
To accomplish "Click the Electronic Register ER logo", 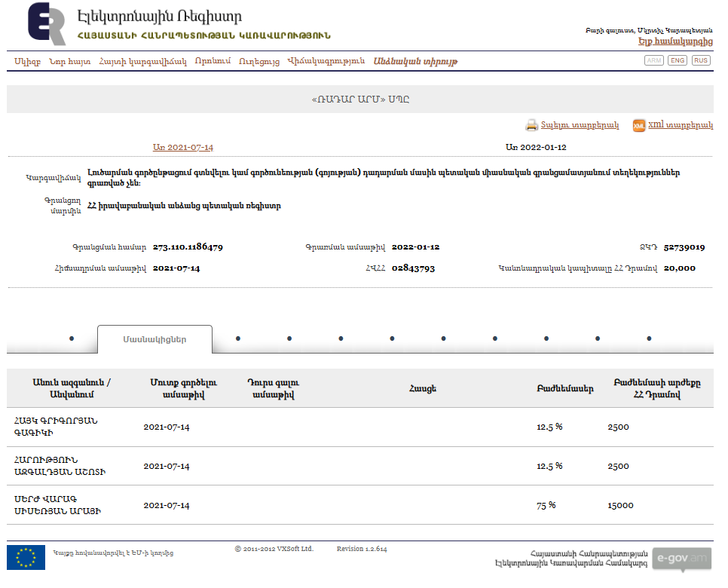I will (x=46, y=24).
